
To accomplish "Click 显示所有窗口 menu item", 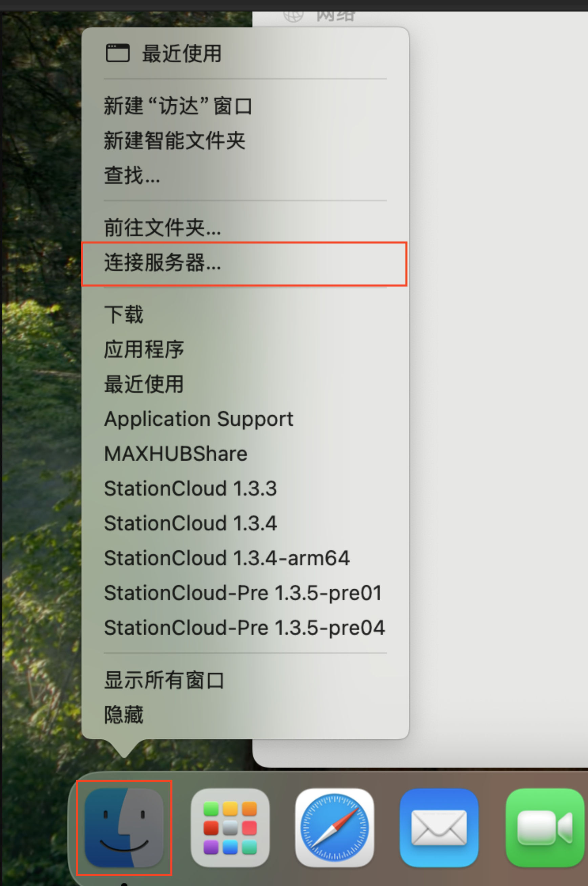I will point(164,680).
